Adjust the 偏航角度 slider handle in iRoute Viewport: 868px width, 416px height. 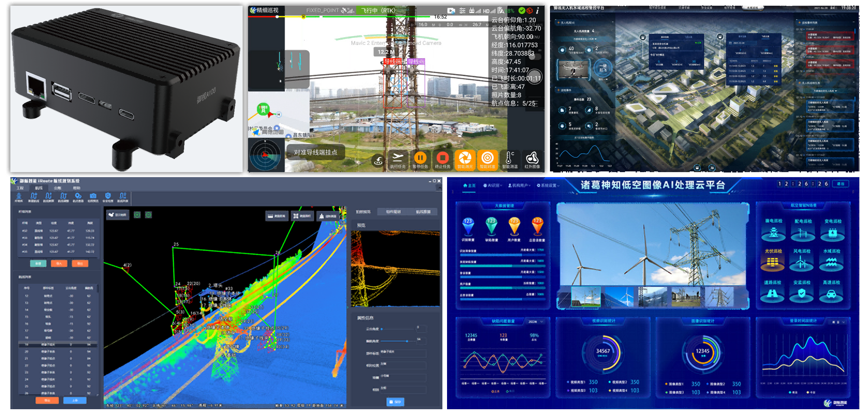click(x=407, y=341)
